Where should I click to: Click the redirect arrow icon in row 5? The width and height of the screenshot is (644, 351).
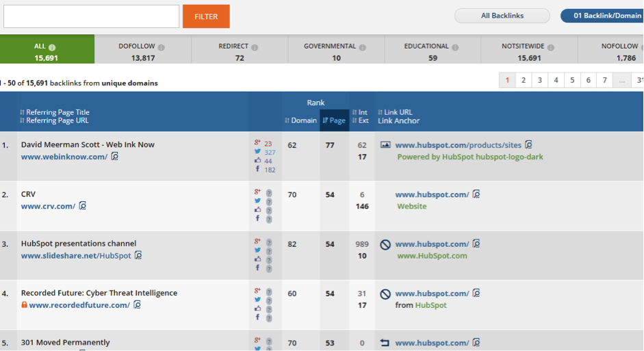[x=385, y=343]
